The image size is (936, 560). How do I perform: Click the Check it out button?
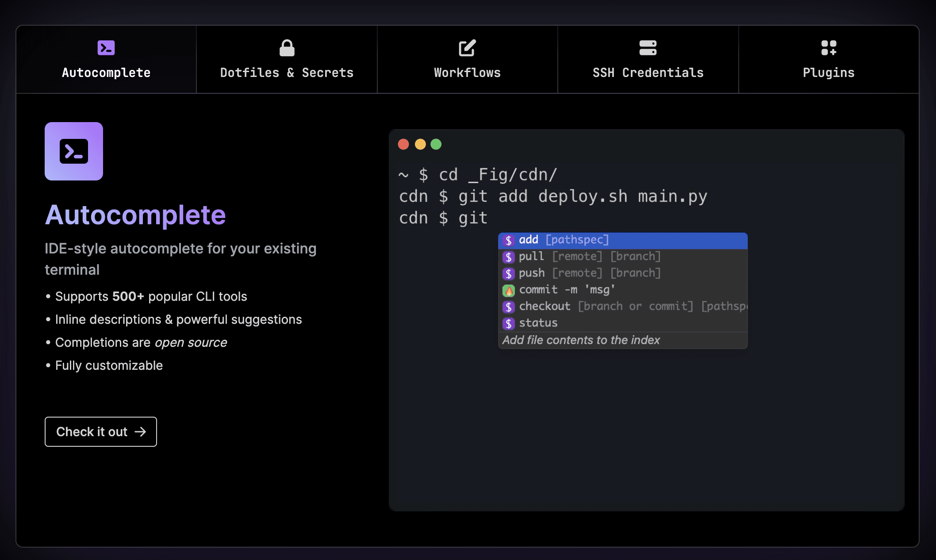pyautogui.click(x=101, y=432)
